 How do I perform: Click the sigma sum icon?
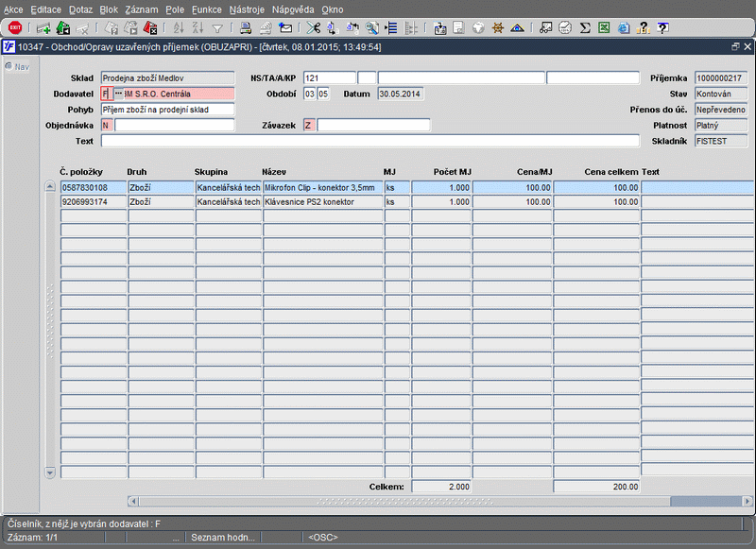[x=585, y=28]
